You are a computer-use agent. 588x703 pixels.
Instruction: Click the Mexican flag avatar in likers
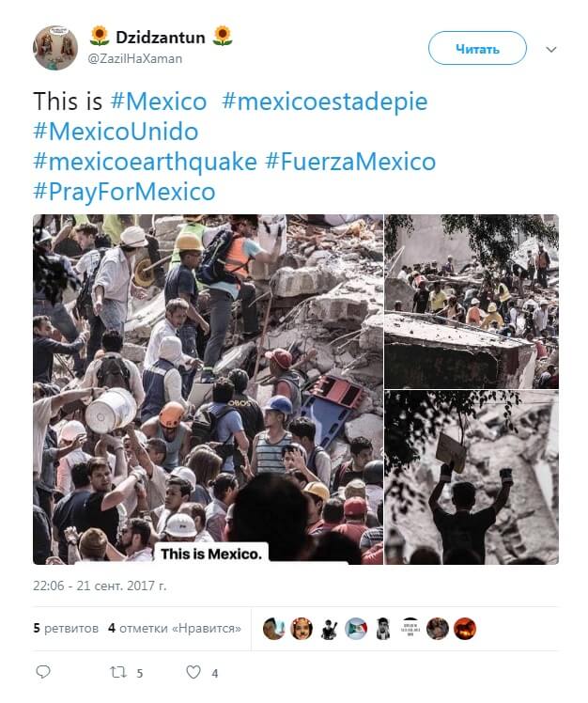(x=356, y=628)
